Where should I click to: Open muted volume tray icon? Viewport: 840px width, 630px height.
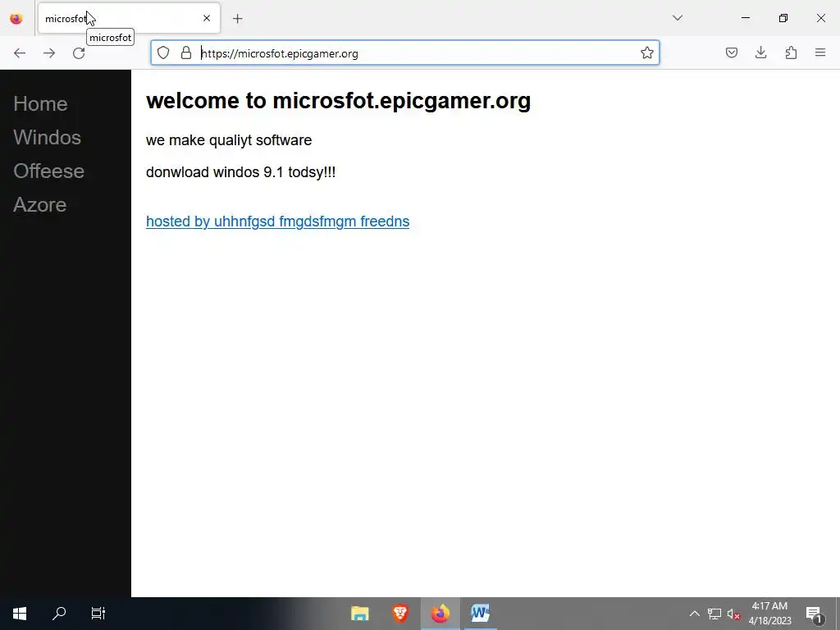734,614
